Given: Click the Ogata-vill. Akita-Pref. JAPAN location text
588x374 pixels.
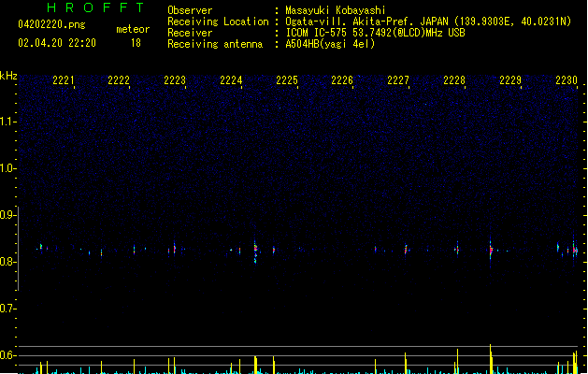Looking at the screenshot, I should tap(428, 22).
